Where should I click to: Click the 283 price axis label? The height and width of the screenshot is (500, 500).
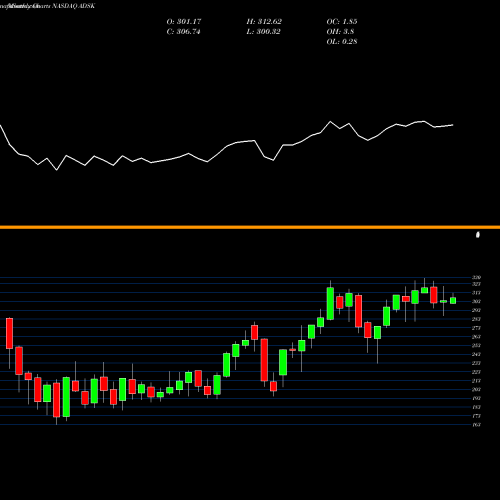(476, 319)
